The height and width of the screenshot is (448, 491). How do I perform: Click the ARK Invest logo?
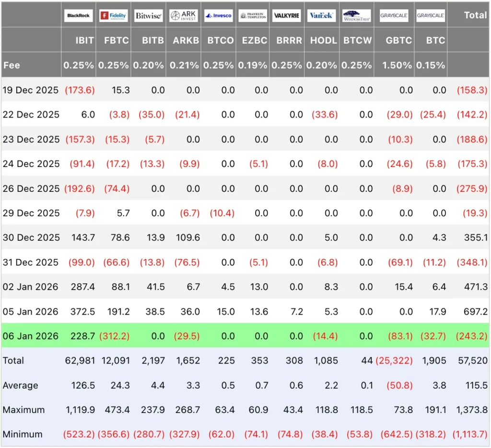(x=184, y=15)
